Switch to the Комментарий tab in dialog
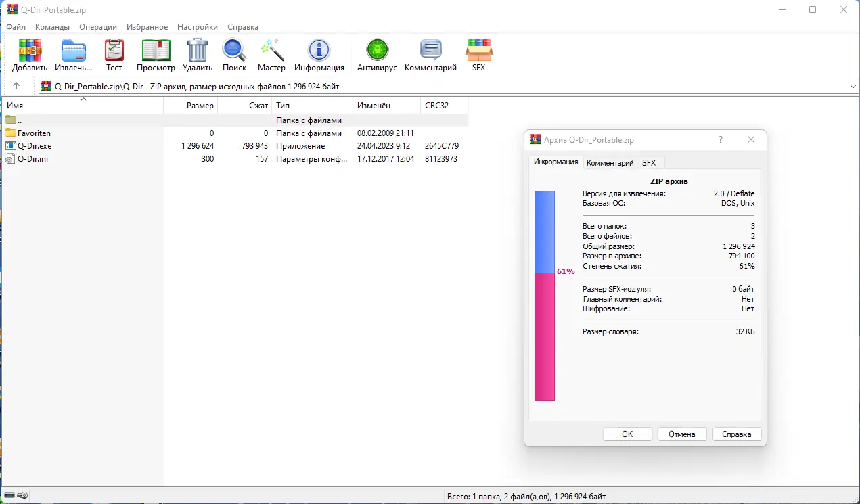The image size is (860, 504). [x=610, y=163]
